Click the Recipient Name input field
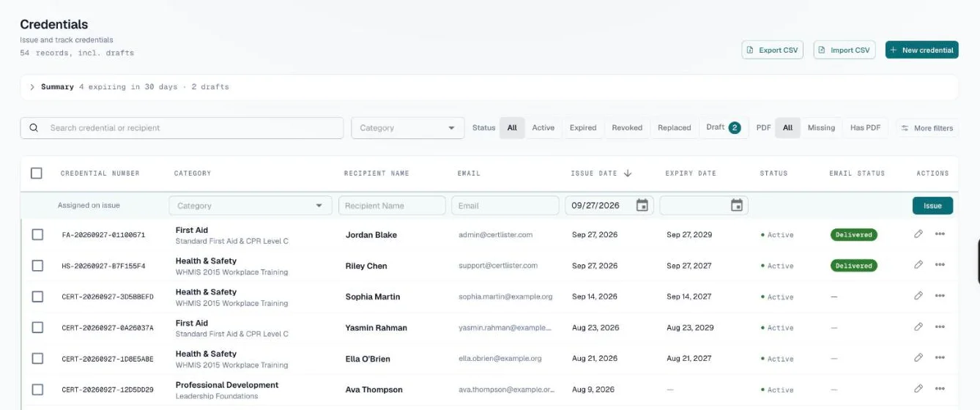The image size is (980, 410). pyautogui.click(x=392, y=206)
